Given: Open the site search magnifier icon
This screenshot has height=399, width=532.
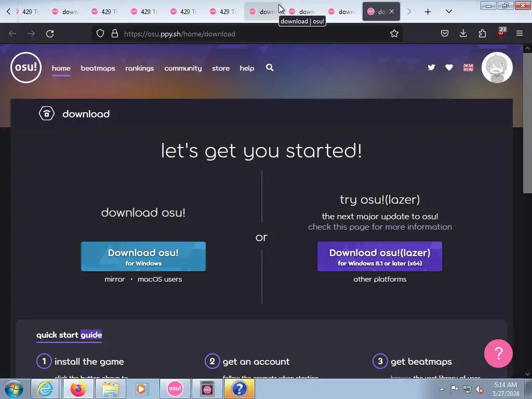Looking at the screenshot, I should coord(270,68).
